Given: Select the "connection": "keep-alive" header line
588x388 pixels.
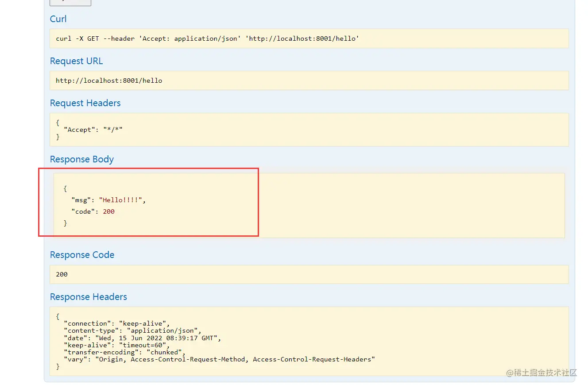Looking at the screenshot, I should [117, 323].
